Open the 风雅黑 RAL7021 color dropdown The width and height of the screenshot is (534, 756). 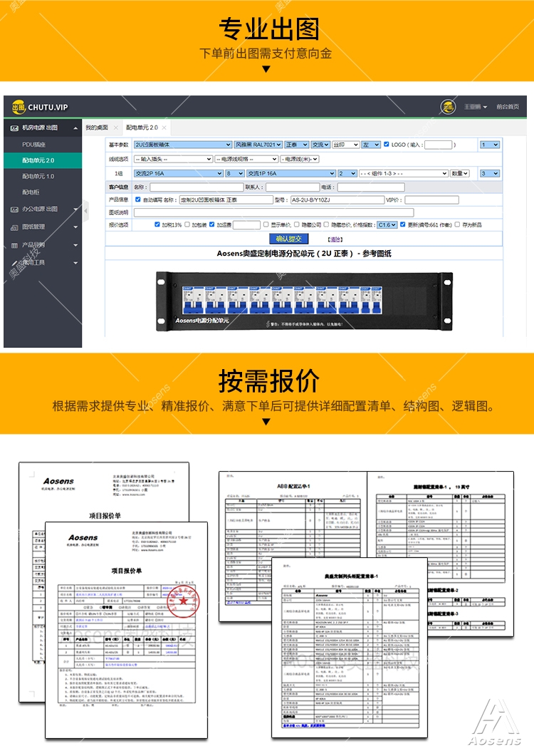click(x=258, y=145)
